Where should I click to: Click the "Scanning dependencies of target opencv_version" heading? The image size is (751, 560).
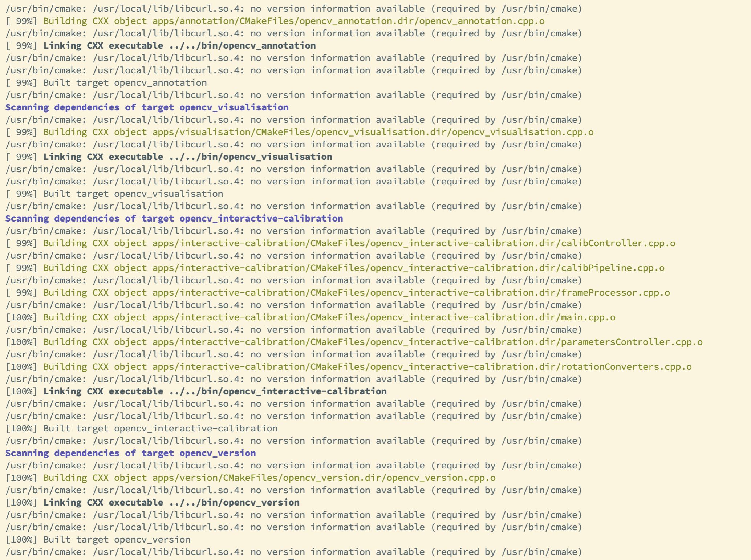pyautogui.click(x=130, y=453)
